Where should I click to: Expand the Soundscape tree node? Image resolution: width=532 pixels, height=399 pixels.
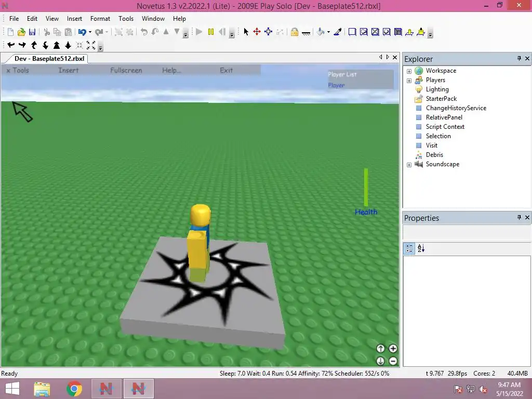point(409,165)
